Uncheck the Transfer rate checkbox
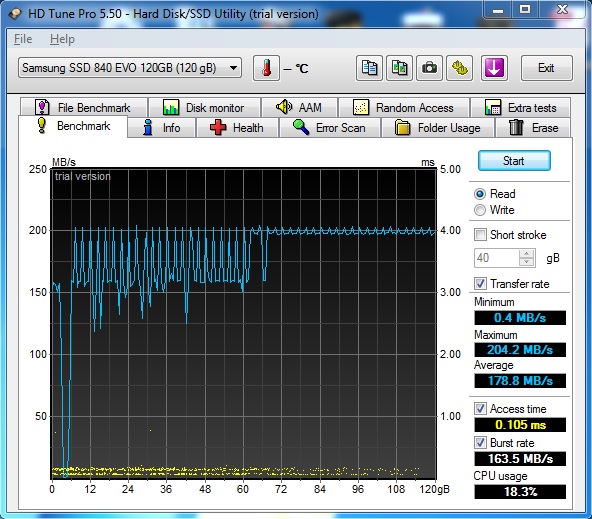This screenshot has height=519, width=592. (x=480, y=283)
